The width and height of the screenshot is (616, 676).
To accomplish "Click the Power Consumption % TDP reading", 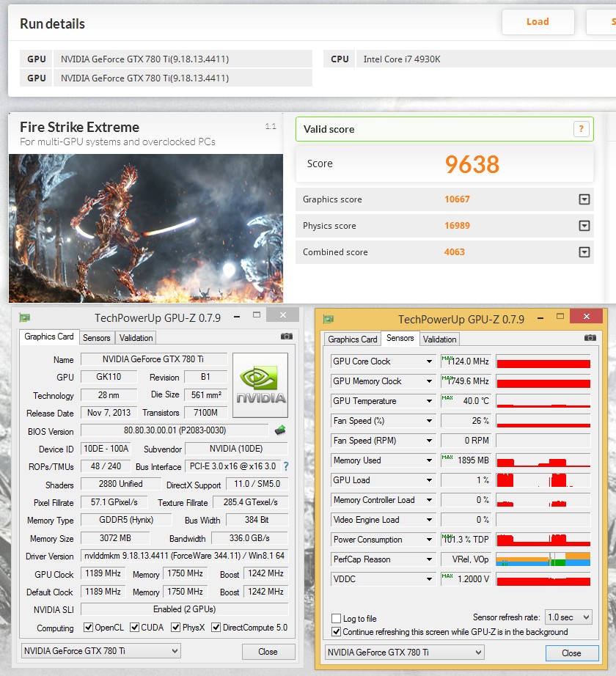I will point(466,540).
